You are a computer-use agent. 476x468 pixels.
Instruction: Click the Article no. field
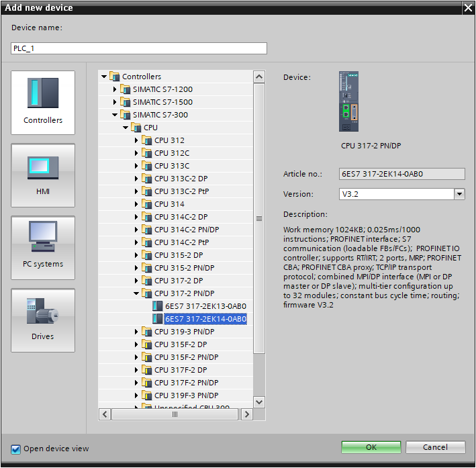click(401, 174)
